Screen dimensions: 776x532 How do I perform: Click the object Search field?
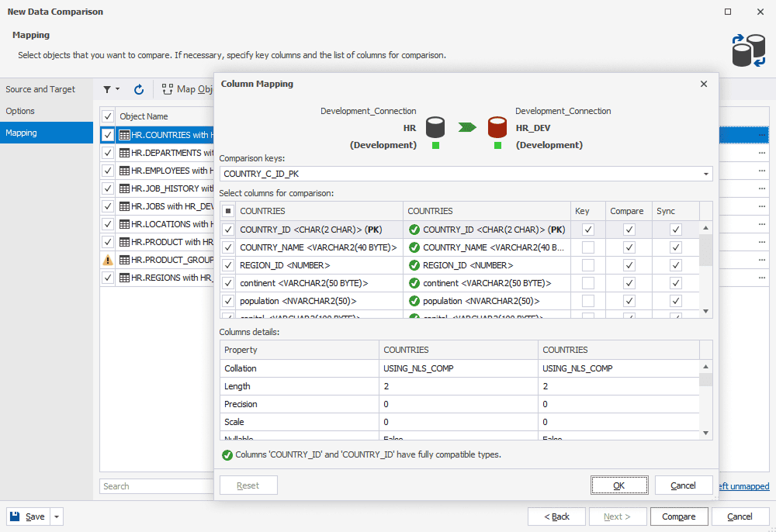tap(155, 486)
